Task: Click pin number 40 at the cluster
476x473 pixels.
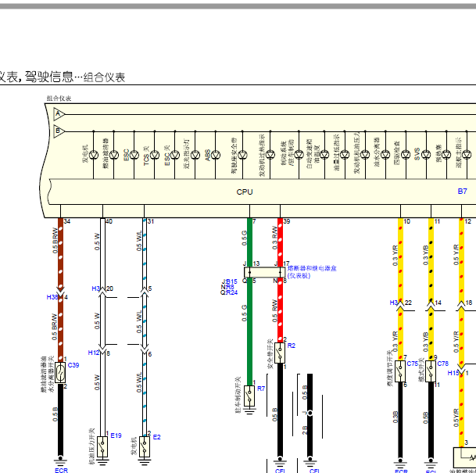Action: (x=109, y=221)
